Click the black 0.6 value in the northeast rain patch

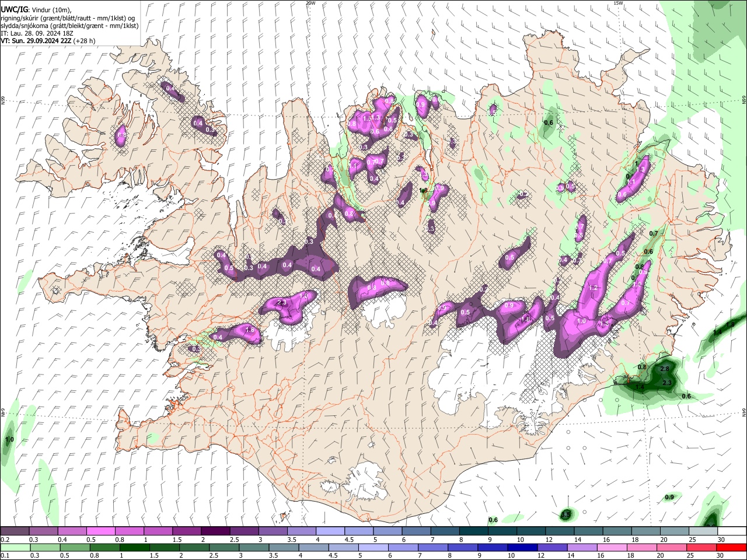click(549, 123)
